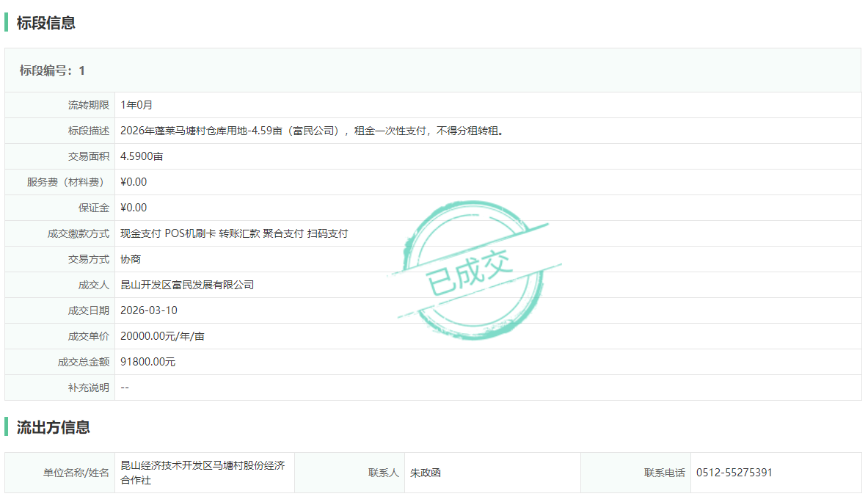Click 扫码支付 in the payment methods
Screen dimensions: 868x502
coord(327,233)
